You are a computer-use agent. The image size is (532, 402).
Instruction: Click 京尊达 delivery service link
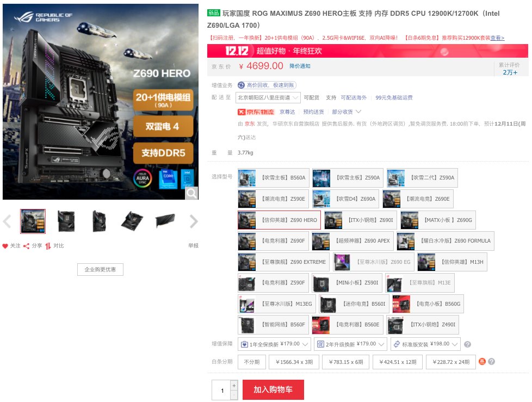(x=287, y=112)
